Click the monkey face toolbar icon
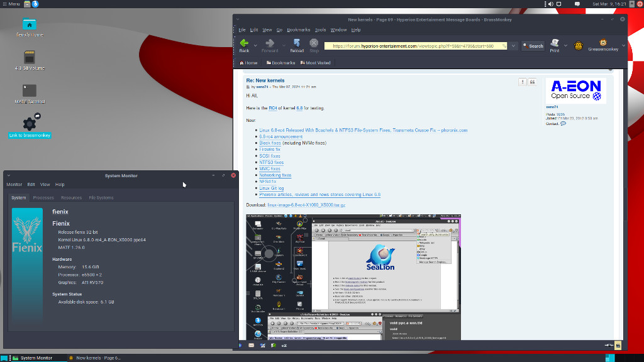The image size is (644, 362). (579, 45)
